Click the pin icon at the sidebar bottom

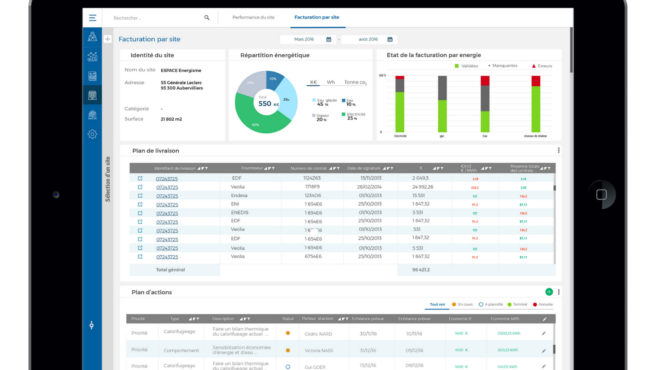point(91,325)
